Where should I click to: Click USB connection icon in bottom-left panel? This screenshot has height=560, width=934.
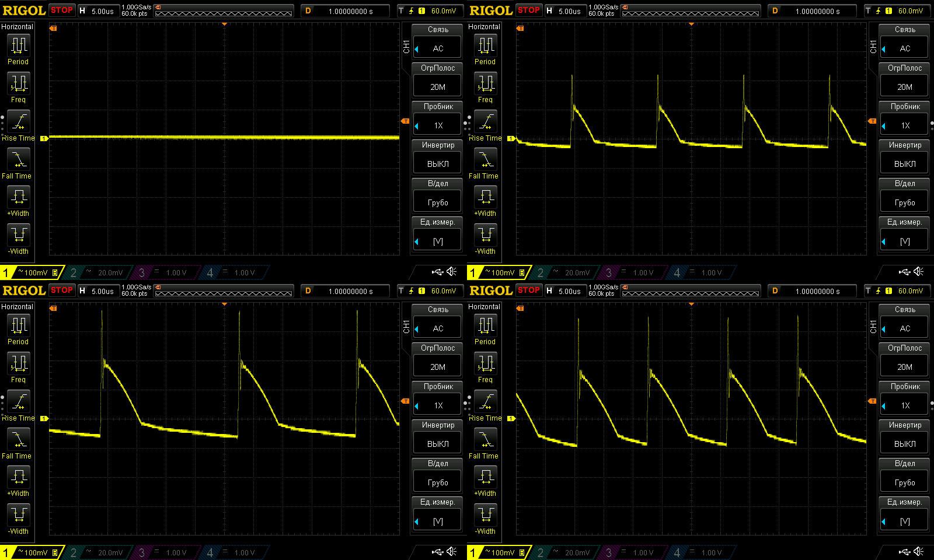pos(437,552)
